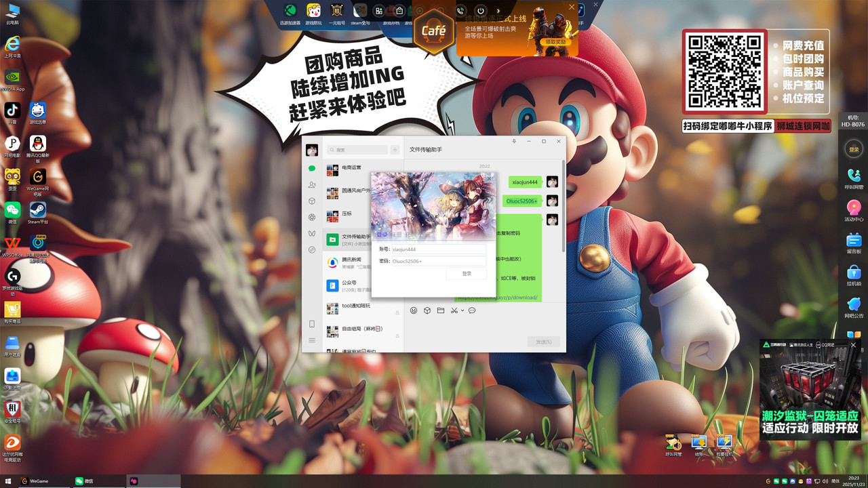Click power icon in top dock
This screenshot has width=868, height=488.
coord(481,11)
